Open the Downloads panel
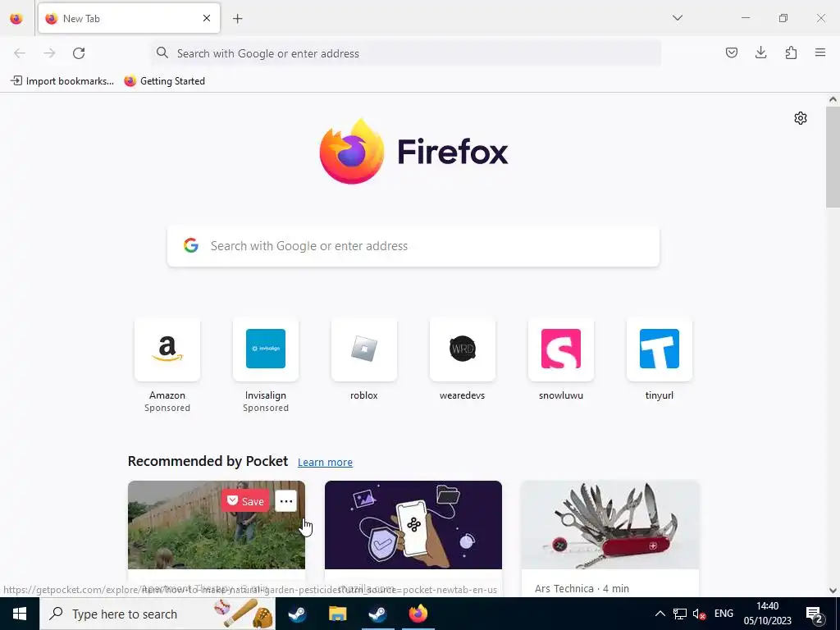The image size is (840, 630). [x=760, y=52]
